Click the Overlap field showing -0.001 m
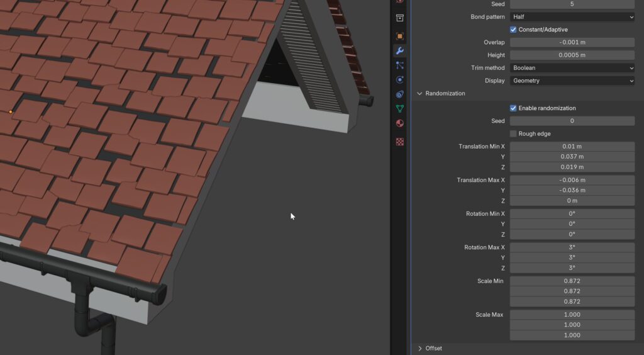The width and height of the screenshot is (644, 355). pos(572,42)
